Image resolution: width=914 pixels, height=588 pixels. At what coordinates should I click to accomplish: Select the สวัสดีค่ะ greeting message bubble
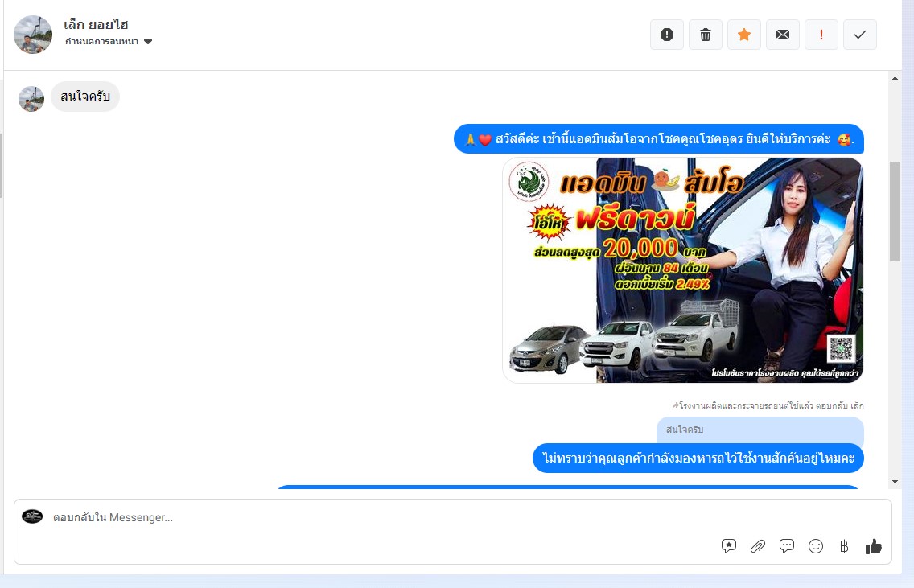point(659,138)
